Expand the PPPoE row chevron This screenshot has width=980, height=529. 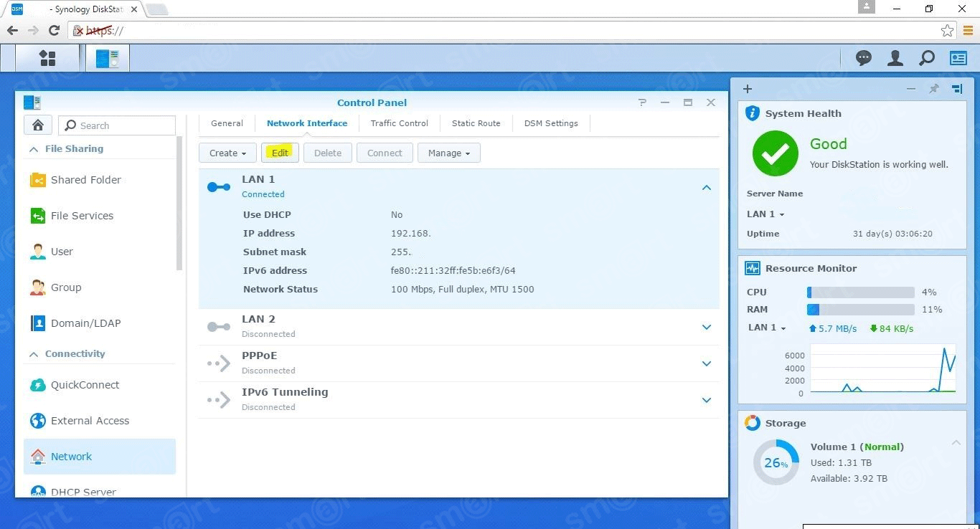(707, 363)
